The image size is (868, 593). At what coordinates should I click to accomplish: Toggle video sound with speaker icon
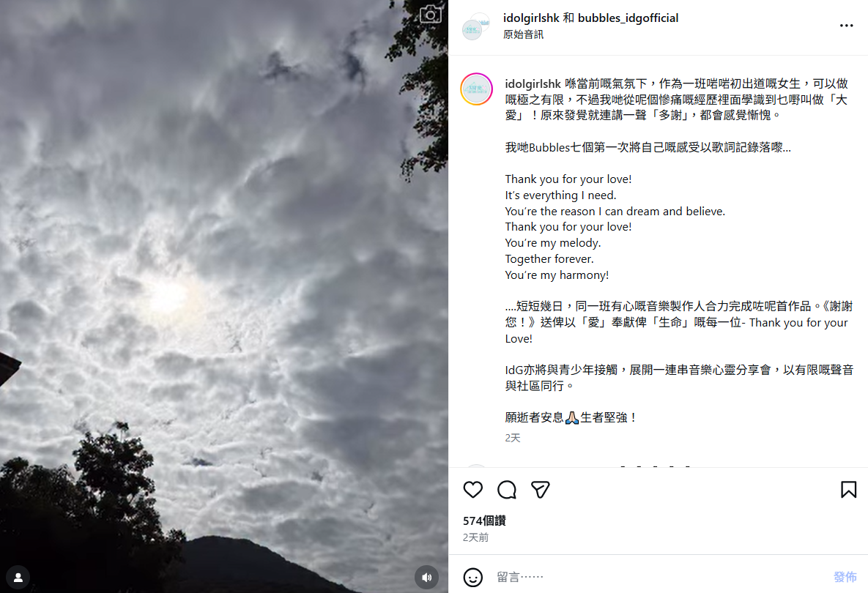pyautogui.click(x=426, y=578)
